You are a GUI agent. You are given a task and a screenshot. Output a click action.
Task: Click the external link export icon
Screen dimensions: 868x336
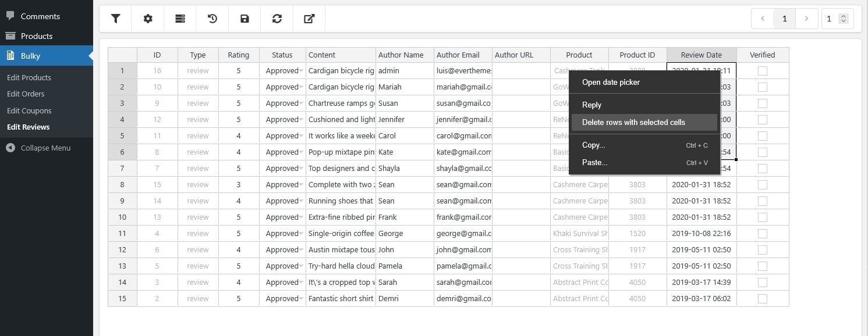(x=309, y=19)
